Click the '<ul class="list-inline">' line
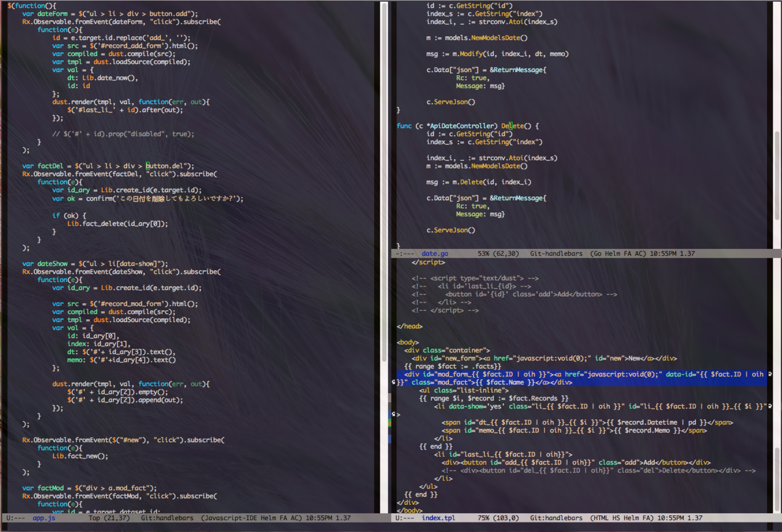Screen dimensions: 782x532 coord(464,390)
